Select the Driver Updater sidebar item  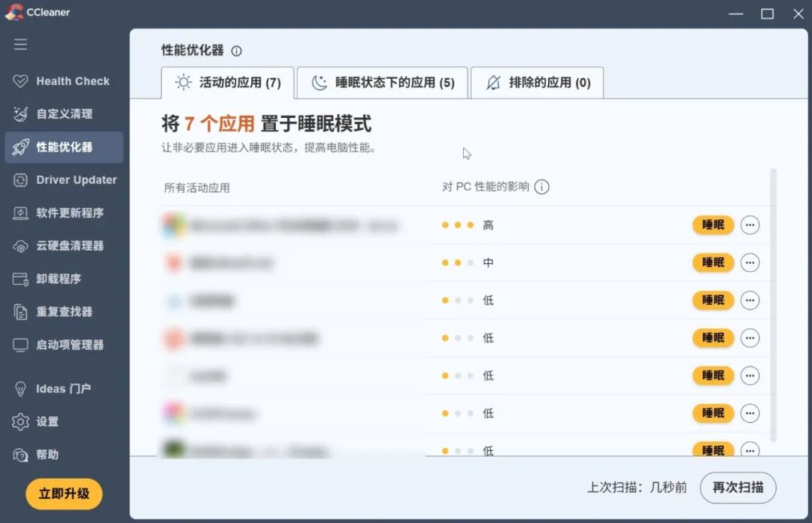pyautogui.click(x=64, y=180)
